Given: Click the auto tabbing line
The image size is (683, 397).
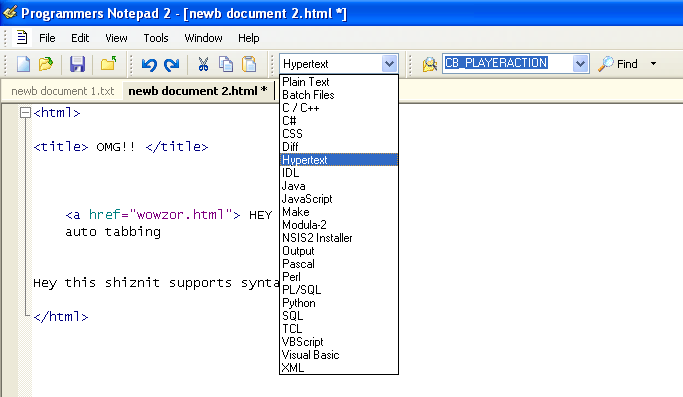Looking at the screenshot, I should (113, 232).
